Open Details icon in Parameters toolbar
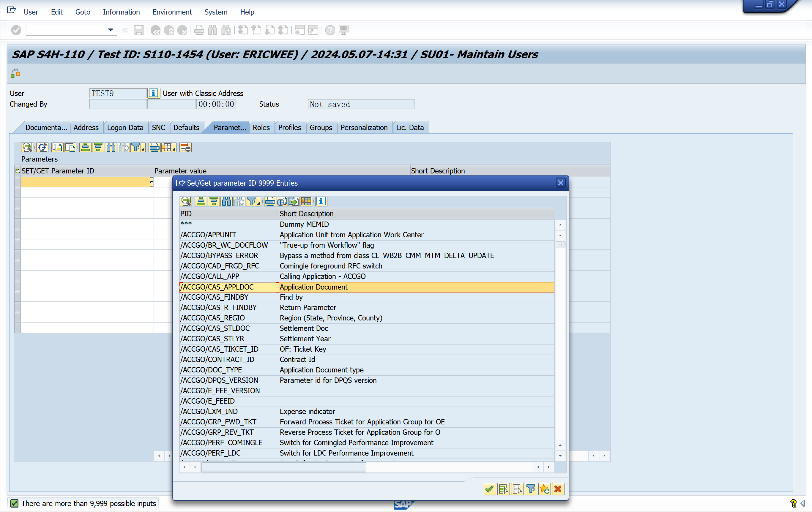 (x=27, y=147)
